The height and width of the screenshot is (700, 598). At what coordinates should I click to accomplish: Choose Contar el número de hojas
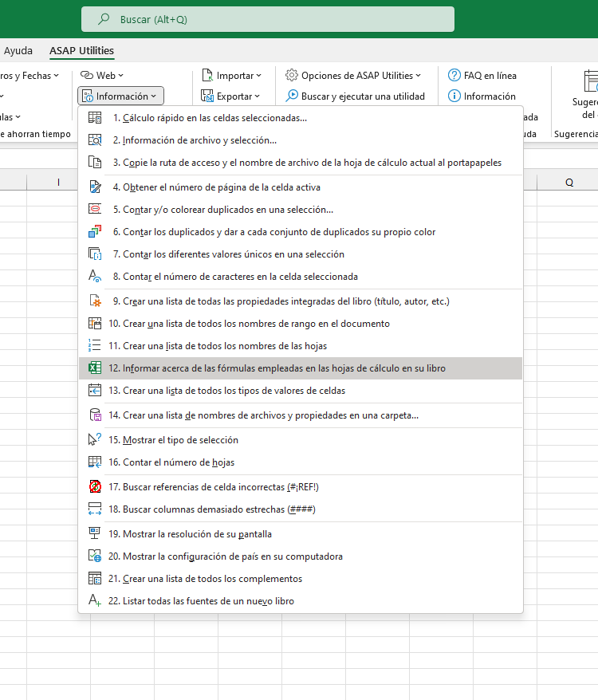coord(301,462)
